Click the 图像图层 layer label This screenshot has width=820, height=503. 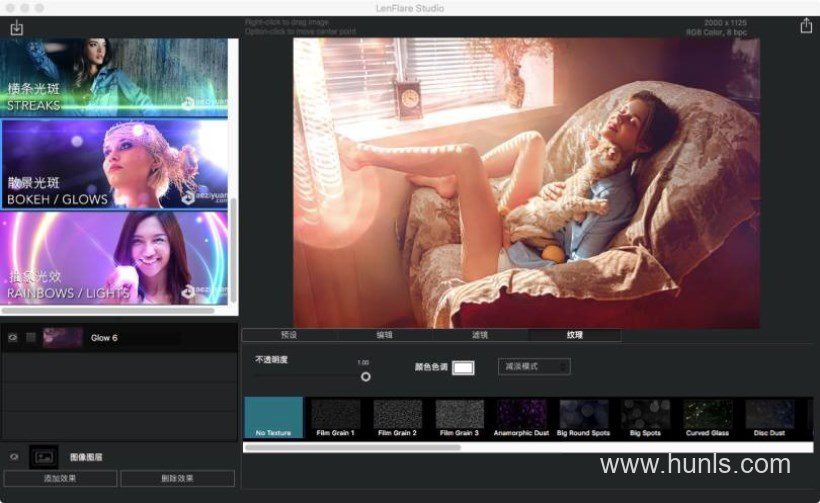86,457
